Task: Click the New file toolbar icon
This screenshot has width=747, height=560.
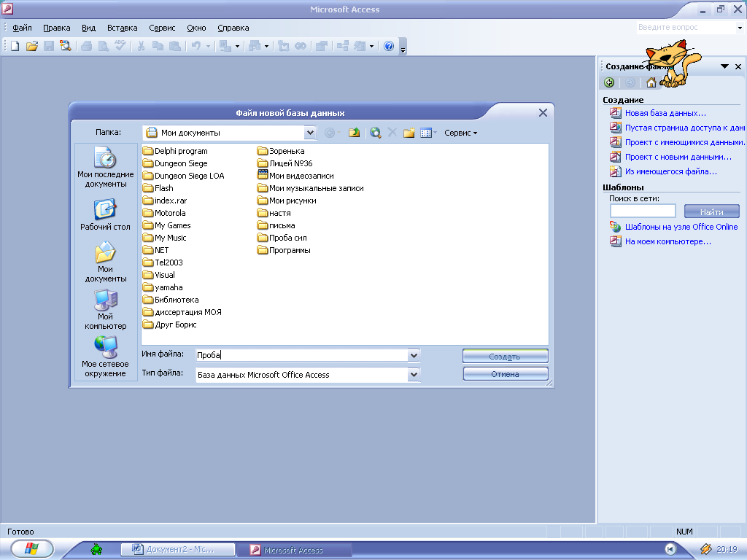Action: coord(15,46)
